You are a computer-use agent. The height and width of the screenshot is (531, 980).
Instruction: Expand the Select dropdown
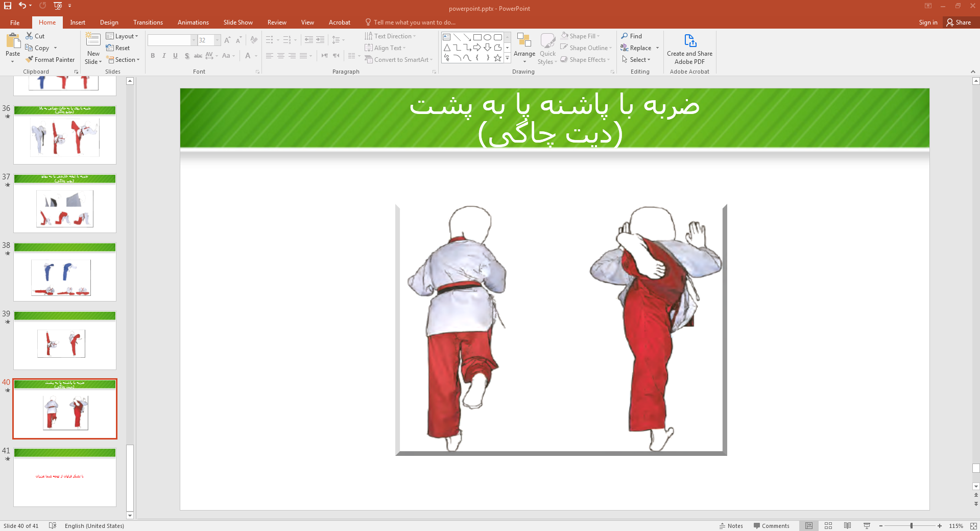tap(636, 60)
